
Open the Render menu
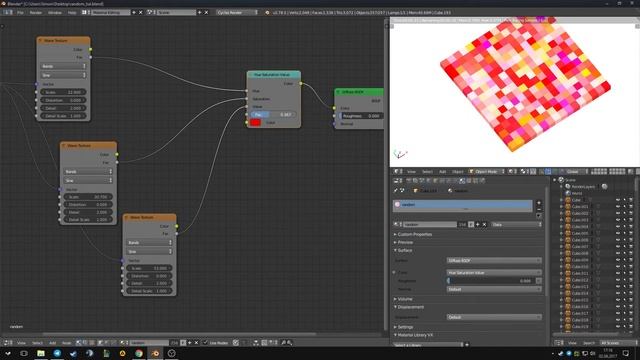pyautogui.click(x=36, y=13)
